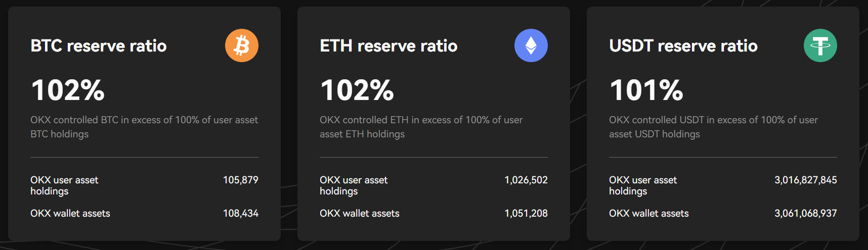The width and height of the screenshot is (868, 250).
Task: Click ETH user asset holdings value 1,026,502
Action: click(526, 180)
